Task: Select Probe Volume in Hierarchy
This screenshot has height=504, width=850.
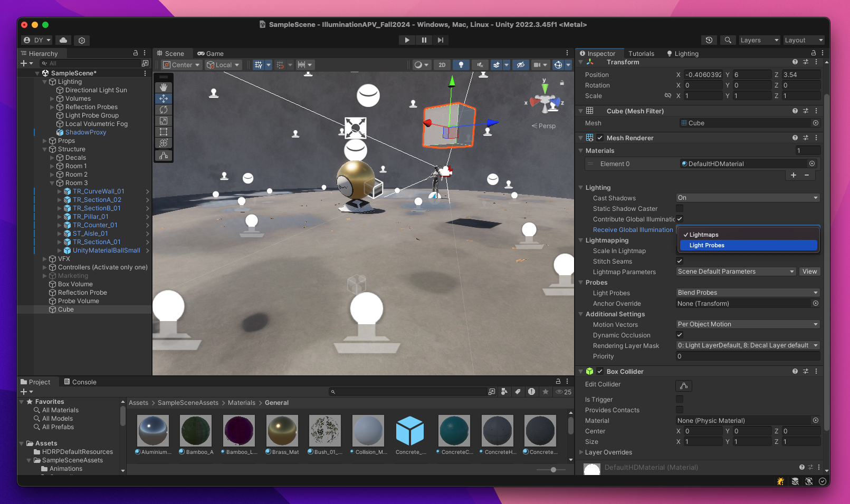Action: [x=78, y=301]
